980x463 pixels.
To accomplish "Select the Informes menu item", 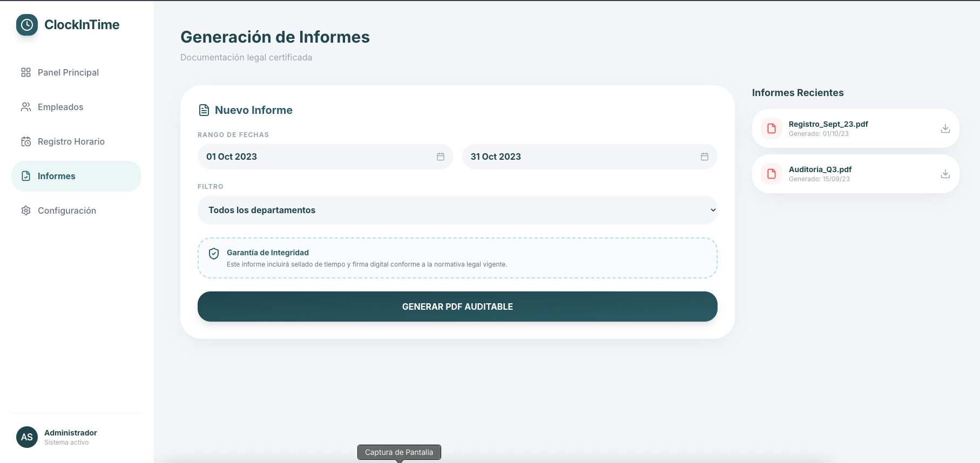I will tap(57, 176).
